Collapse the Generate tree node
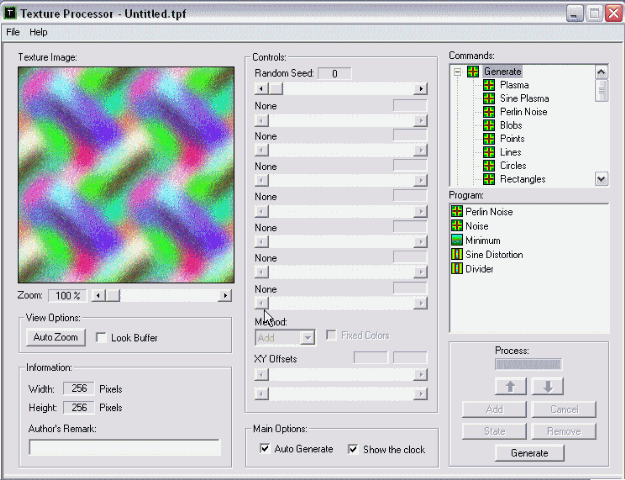Viewport: 625px width, 480px height. pos(457,72)
